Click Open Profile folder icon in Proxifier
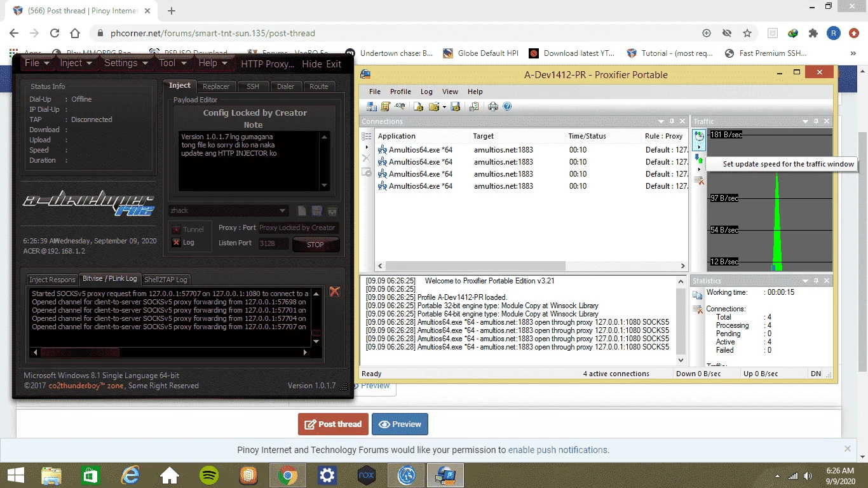 click(433, 107)
